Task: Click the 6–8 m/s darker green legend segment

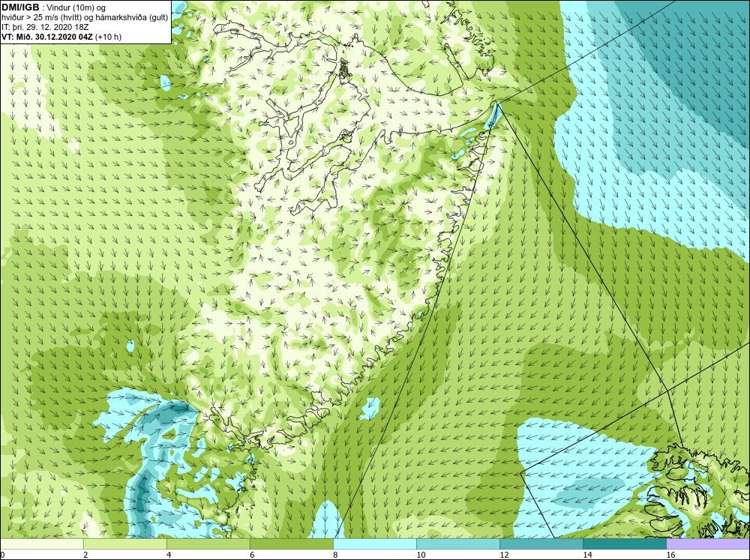Action: click(x=292, y=544)
